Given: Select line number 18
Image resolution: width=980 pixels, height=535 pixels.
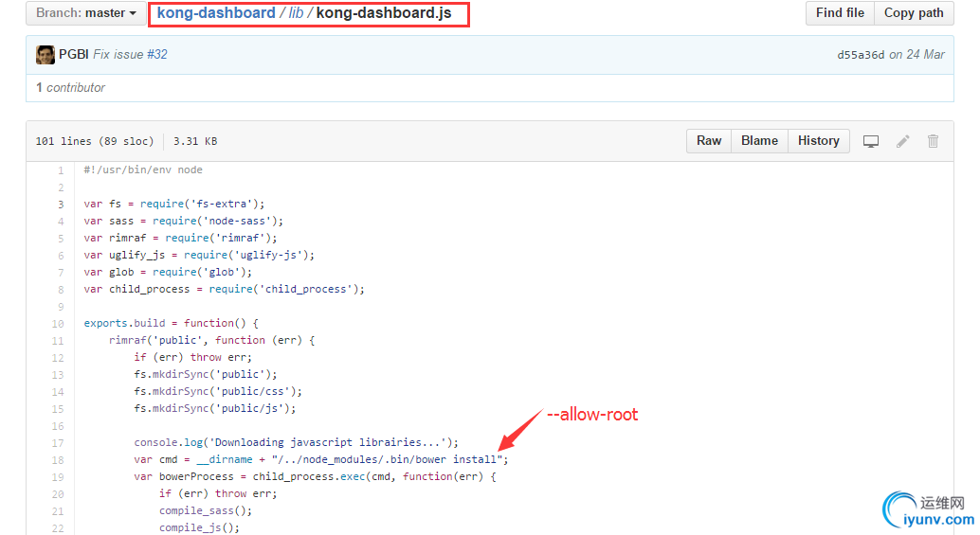Looking at the screenshot, I should tap(58, 460).
